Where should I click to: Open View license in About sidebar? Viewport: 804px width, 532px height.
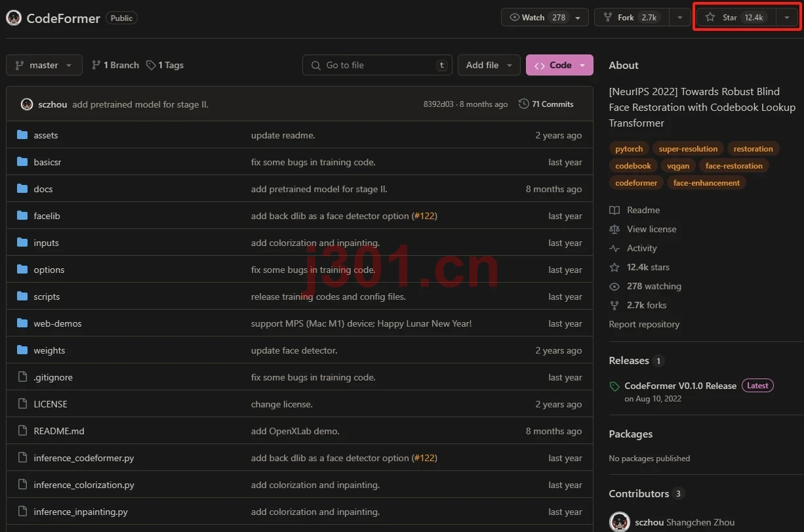click(651, 229)
